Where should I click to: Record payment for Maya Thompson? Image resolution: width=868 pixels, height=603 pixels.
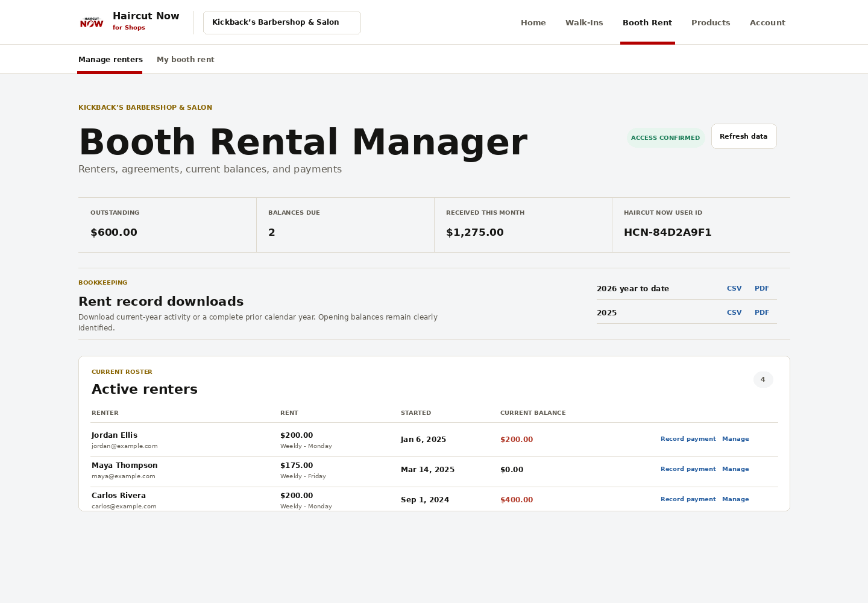pyautogui.click(x=688, y=469)
